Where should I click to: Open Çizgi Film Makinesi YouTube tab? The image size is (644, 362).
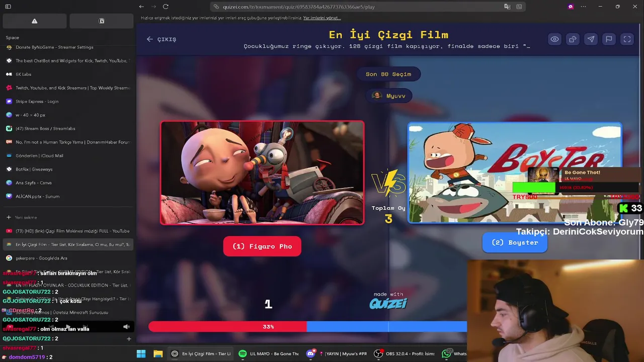tap(68, 231)
